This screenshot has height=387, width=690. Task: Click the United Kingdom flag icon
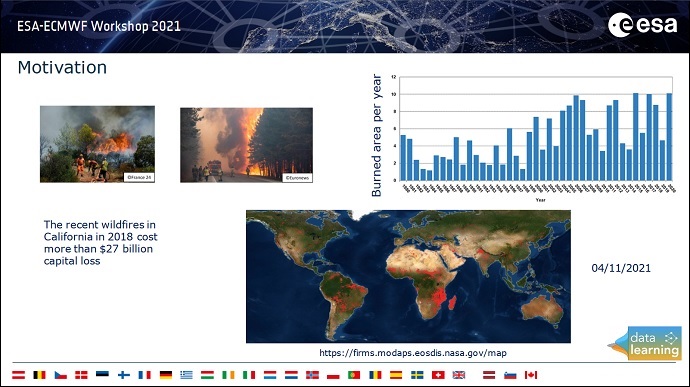click(x=459, y=375)
